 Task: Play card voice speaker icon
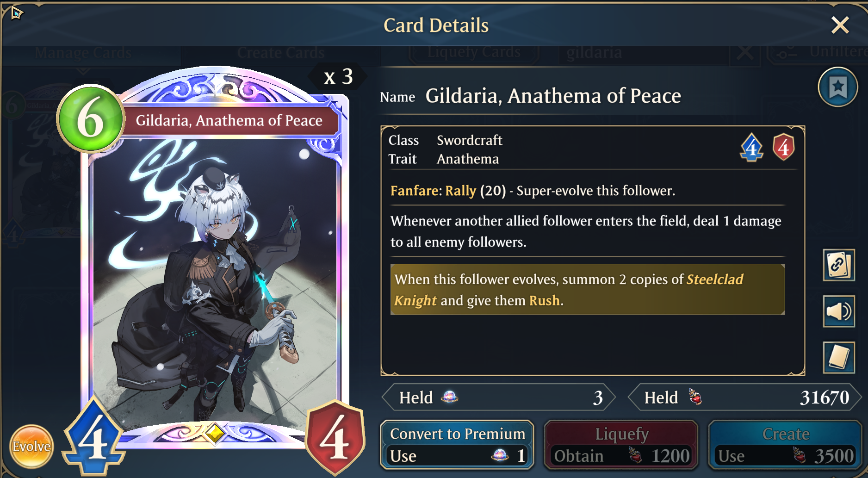838,311
